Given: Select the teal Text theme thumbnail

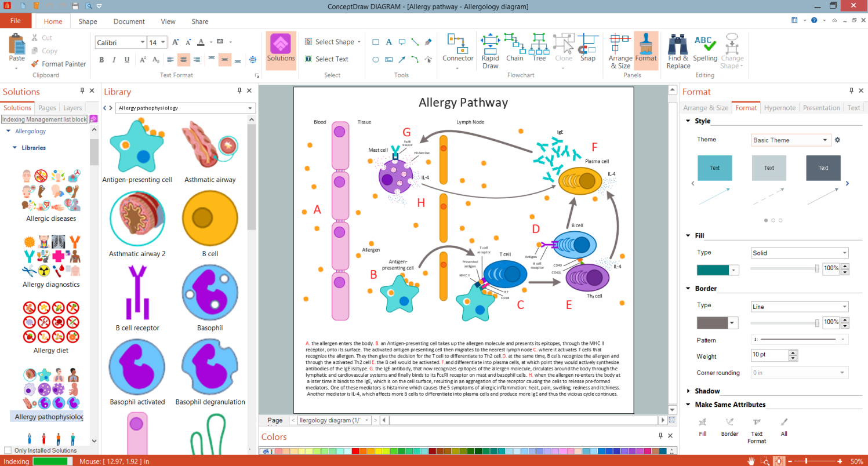Looking at the screenshot, I should [714, 168].
